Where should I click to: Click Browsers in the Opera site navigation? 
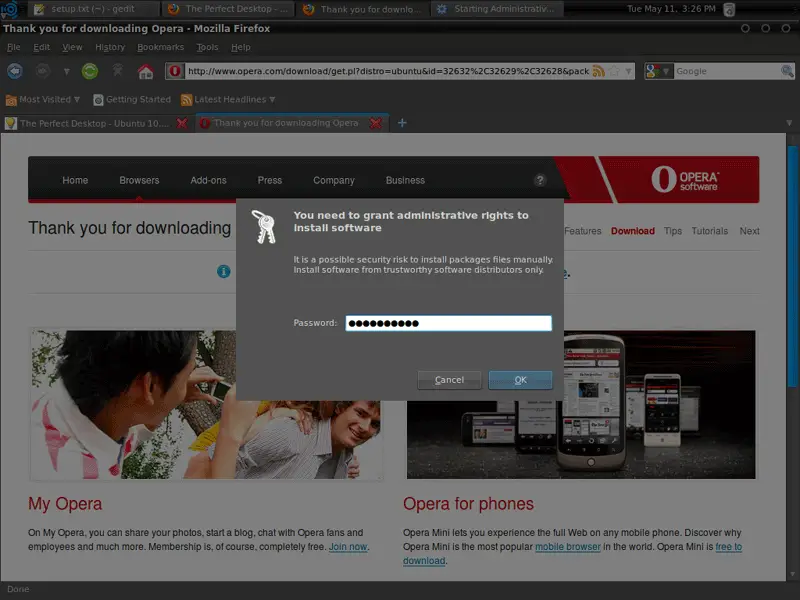(139, 180)
